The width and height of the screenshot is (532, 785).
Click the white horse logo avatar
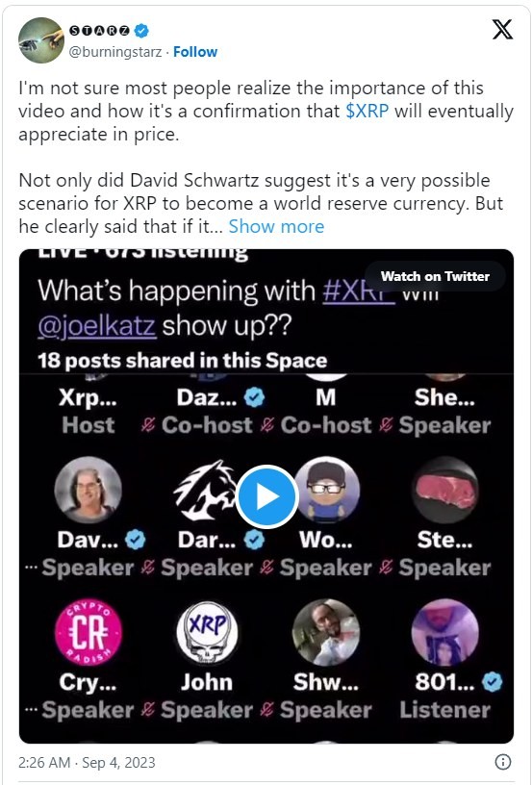point(205,491)
